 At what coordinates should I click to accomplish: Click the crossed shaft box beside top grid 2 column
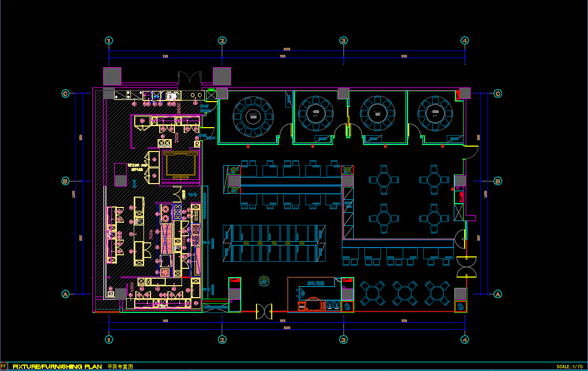pos(211,95)
